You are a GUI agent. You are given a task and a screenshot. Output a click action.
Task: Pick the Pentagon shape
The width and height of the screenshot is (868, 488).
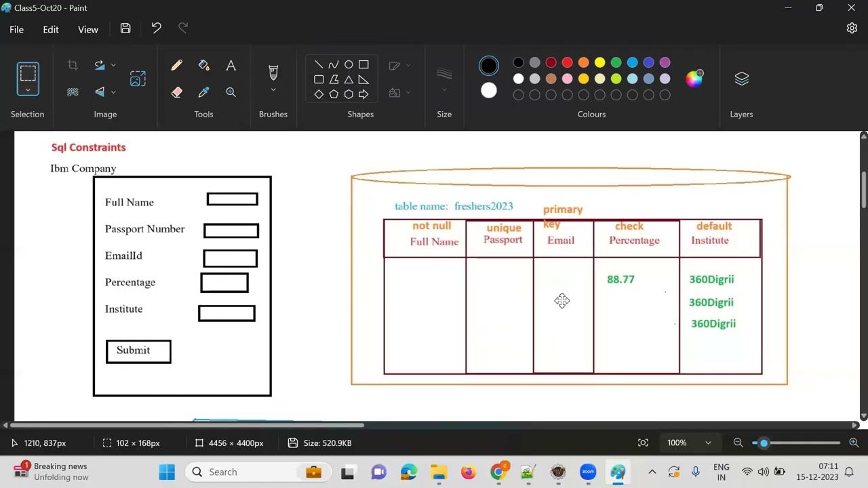click(334, 94)
